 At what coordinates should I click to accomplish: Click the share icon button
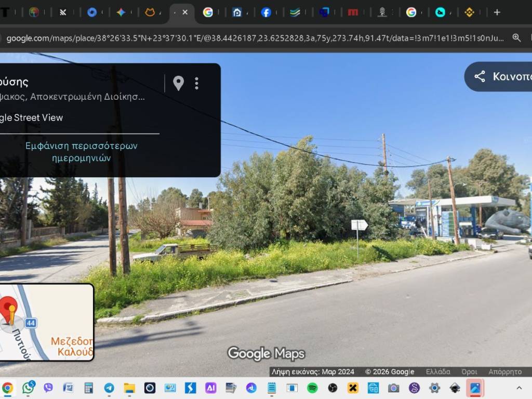tap(480, 77)
